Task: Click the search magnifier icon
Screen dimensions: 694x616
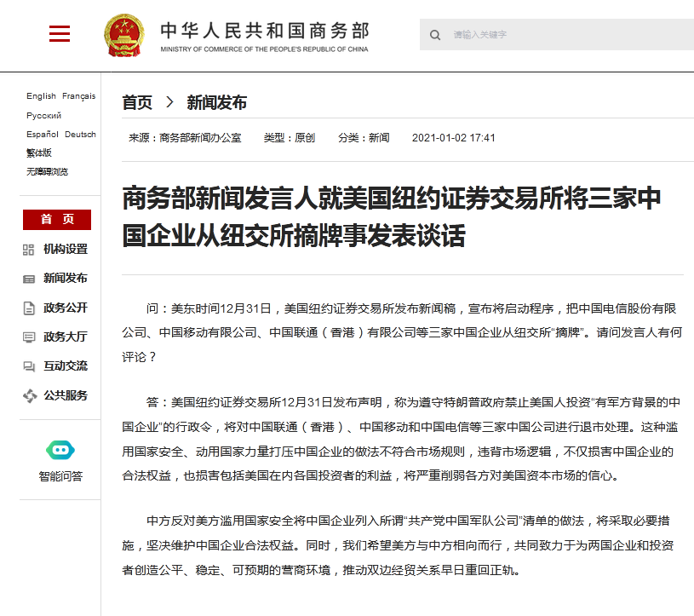Action: click(435, 35)
